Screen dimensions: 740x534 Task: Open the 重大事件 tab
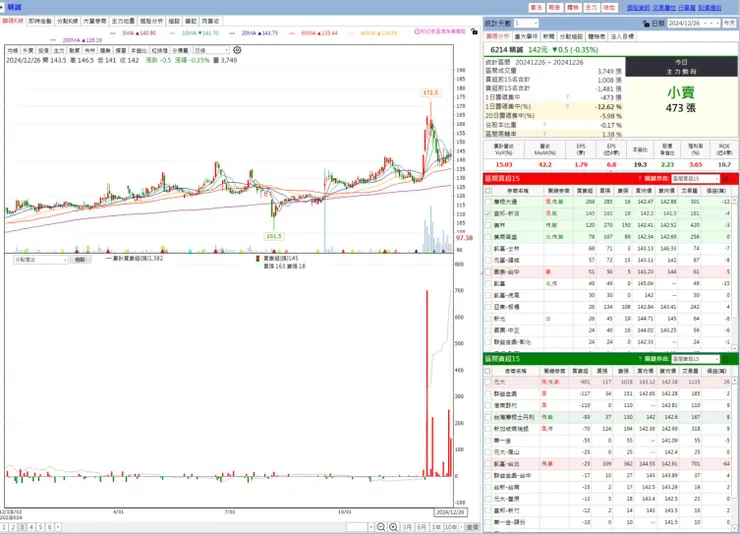(526, 36)
